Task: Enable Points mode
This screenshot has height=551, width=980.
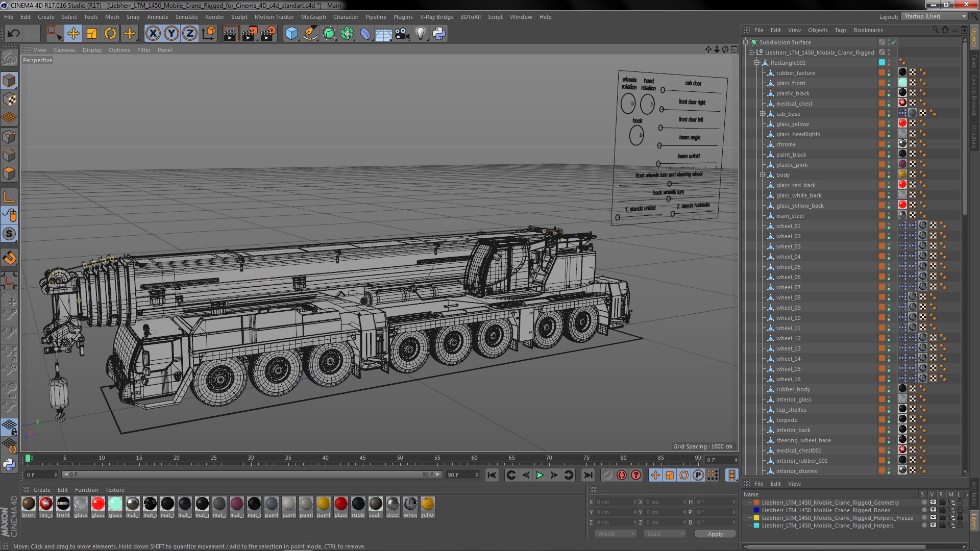Action: [x=9, y=137]
